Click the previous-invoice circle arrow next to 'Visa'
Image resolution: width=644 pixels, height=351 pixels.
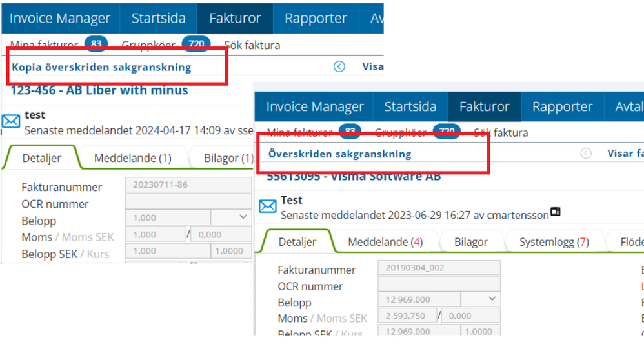pyautogui.click(x=339, y=66)
